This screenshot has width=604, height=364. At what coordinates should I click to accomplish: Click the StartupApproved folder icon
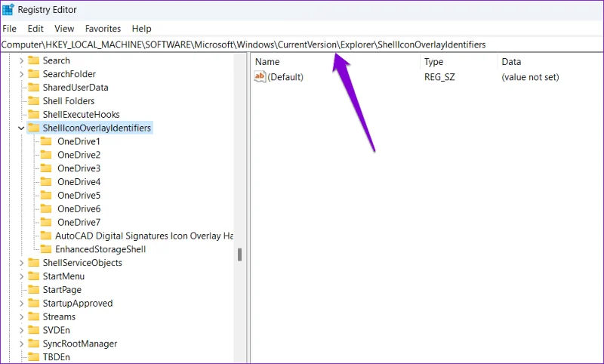click(x=33, y=303)
